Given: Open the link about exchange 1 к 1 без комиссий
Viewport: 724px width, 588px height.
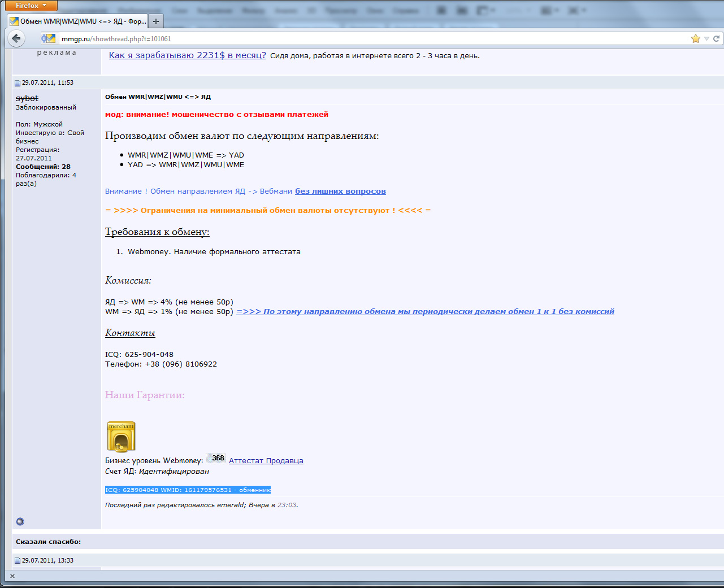Looking at the screenshot, I should pos(425,312).
